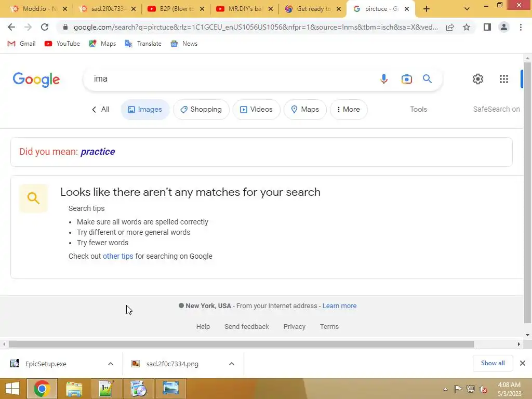Select the All results filter
Viewport: 532px width, 399px height.
[x=101, y=109]
